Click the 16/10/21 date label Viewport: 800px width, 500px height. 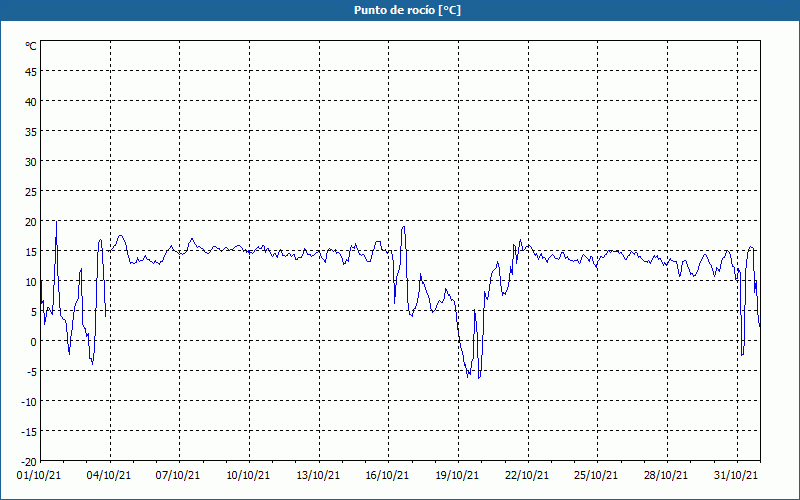click(387, 476)
